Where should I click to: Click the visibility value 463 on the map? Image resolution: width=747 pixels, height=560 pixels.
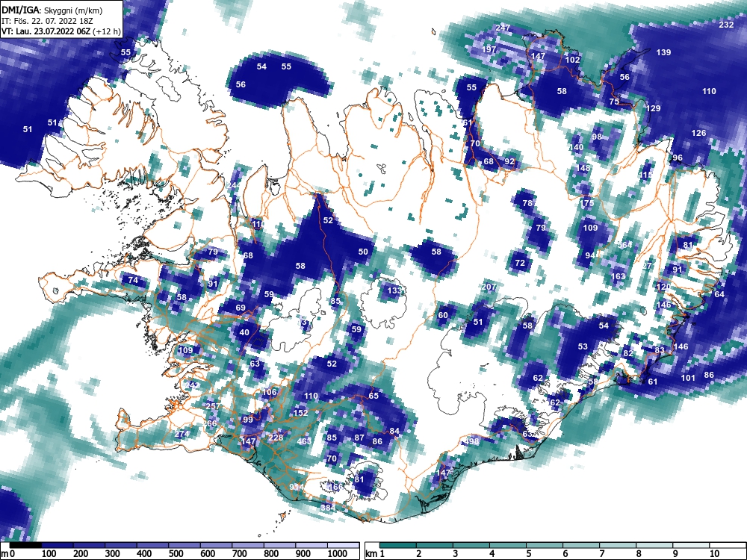[304, 441]
